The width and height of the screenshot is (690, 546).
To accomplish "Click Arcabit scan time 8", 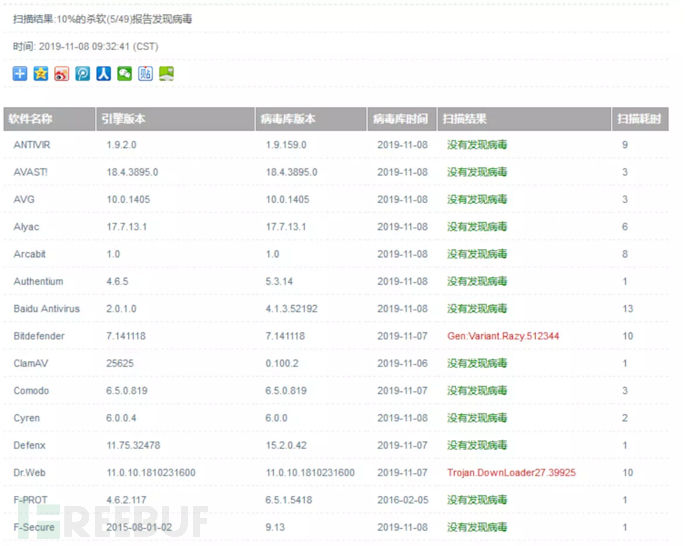I will click(625, 254).
